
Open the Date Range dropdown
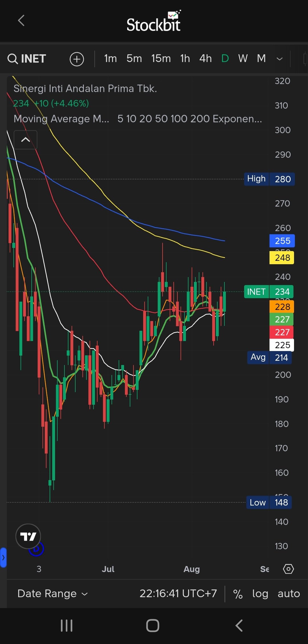coord(52,593)
